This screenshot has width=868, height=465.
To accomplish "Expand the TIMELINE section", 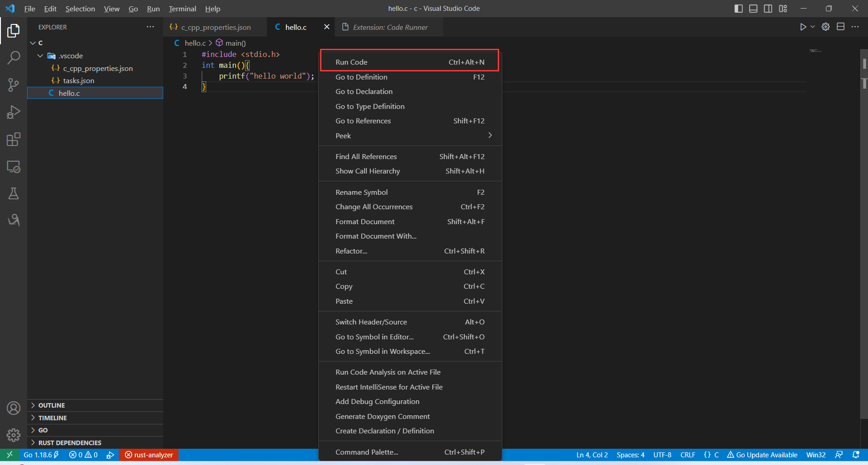I will pyautogui.click(x=95, y=418).
